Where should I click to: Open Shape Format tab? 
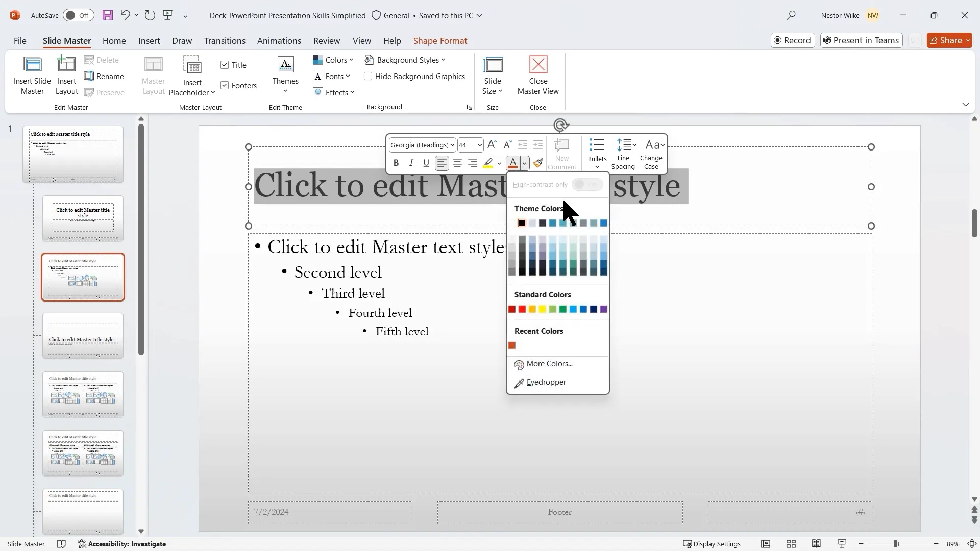tap(440, 40)
